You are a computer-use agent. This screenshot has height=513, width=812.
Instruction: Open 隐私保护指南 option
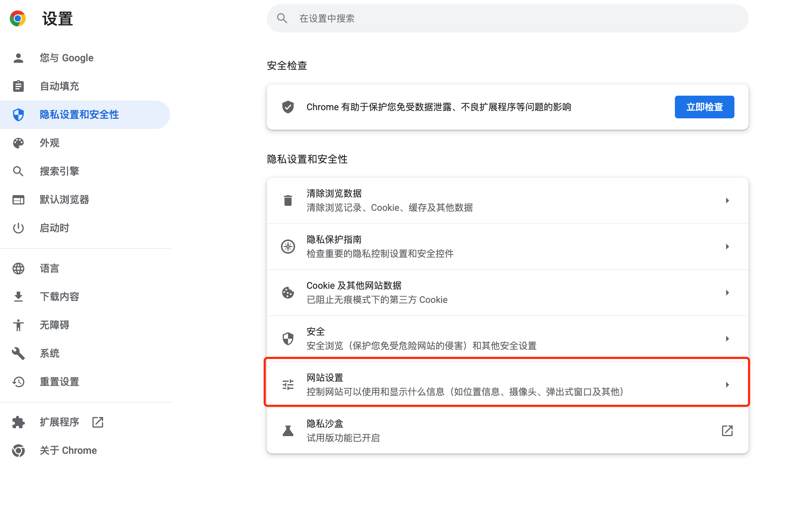coord(507,246)
